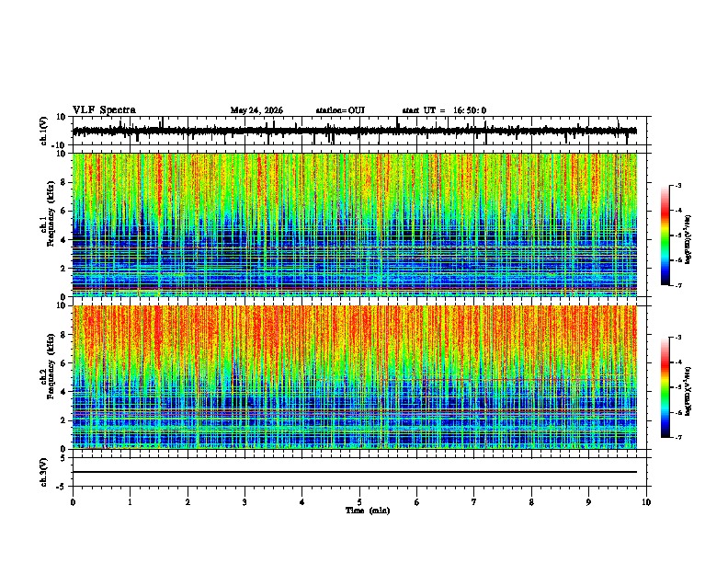Click the Time (min) axis label
This screenshot has height=563, width=728.
tap(368, 511)
